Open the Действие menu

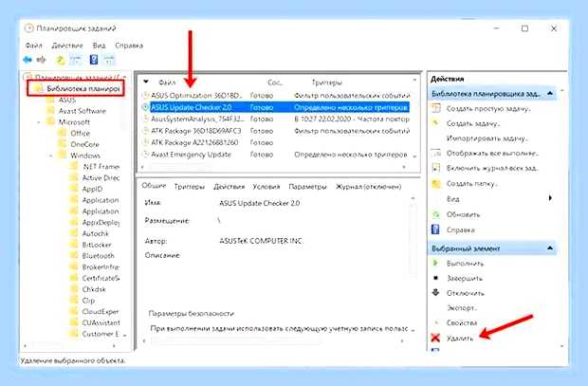click(67, 46)
